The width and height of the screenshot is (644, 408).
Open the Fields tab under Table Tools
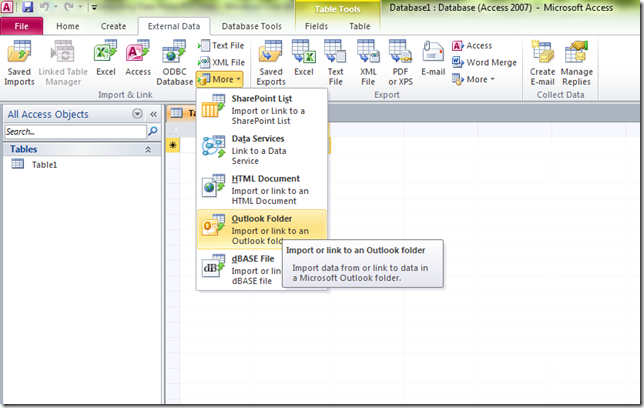(316, 26)
